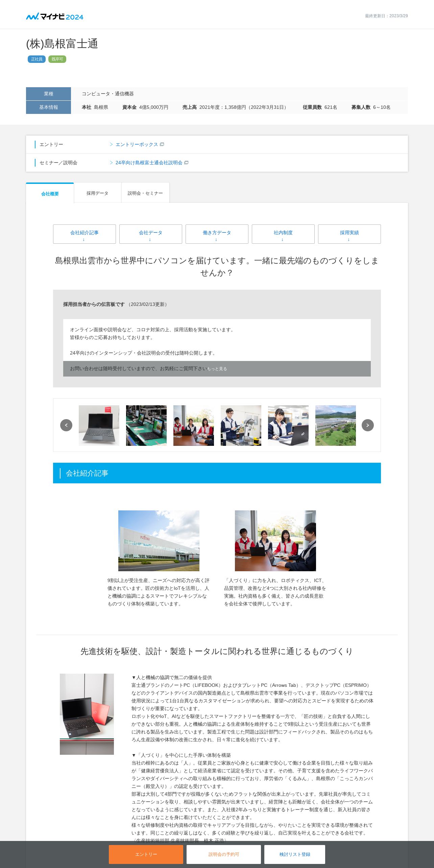Click the article photo of employees meeting

[275, 540]
